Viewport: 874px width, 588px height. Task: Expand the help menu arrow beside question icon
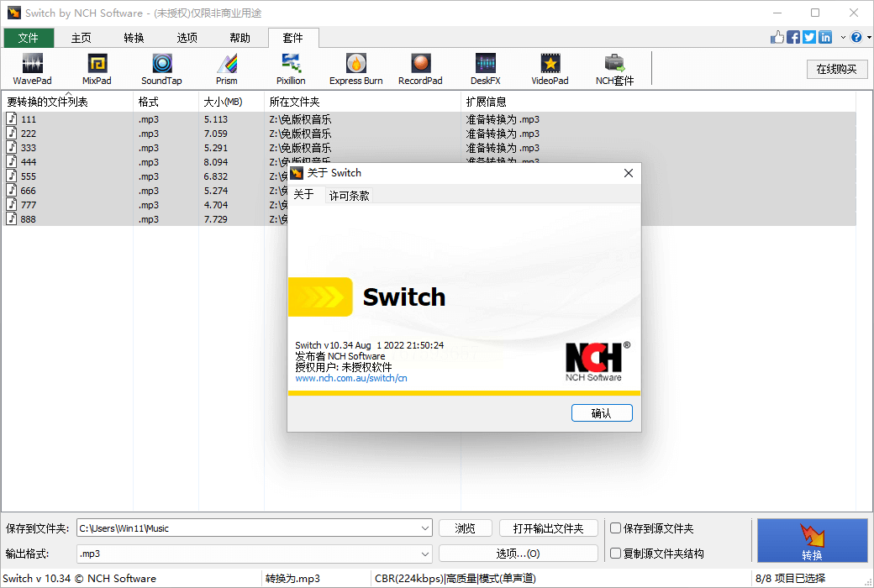coord(869,37)
